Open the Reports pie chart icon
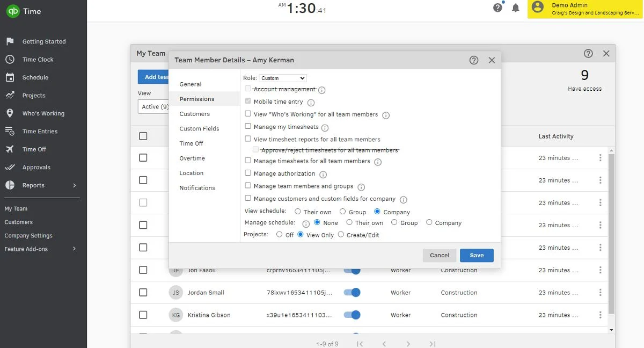 tap(10, 185)
